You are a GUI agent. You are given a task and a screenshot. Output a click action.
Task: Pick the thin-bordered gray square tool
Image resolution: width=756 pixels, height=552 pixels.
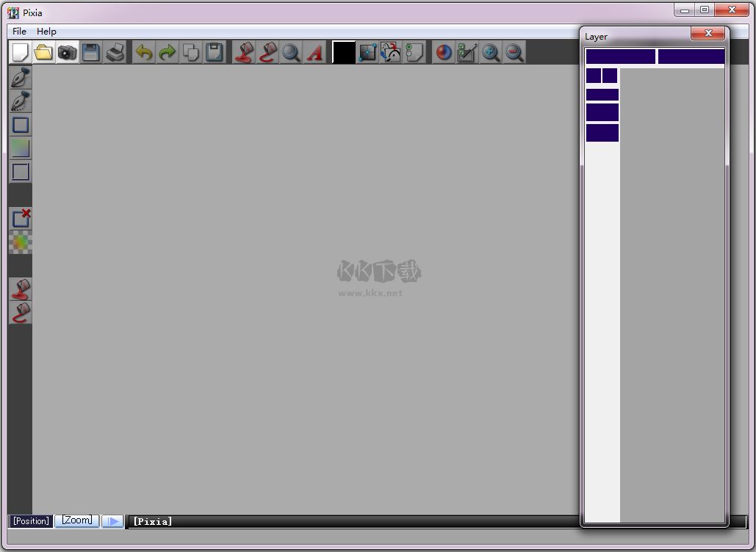[x=21, y=172]
